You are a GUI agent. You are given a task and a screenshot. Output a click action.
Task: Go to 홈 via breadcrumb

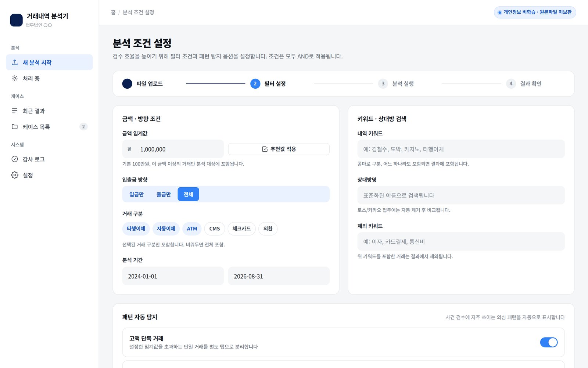point(113,12)
